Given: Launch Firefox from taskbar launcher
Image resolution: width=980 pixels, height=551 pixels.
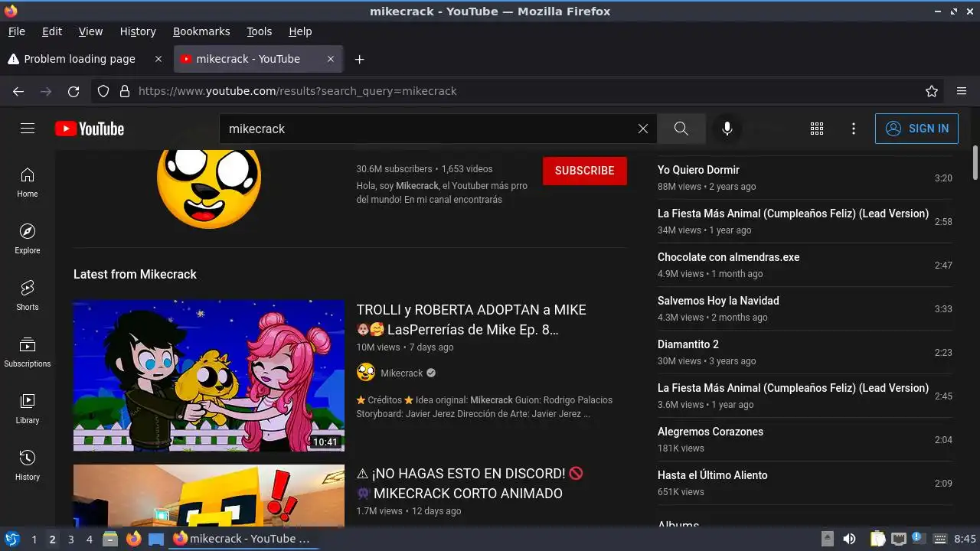Looking at the screenshot, I should (133, 539).
